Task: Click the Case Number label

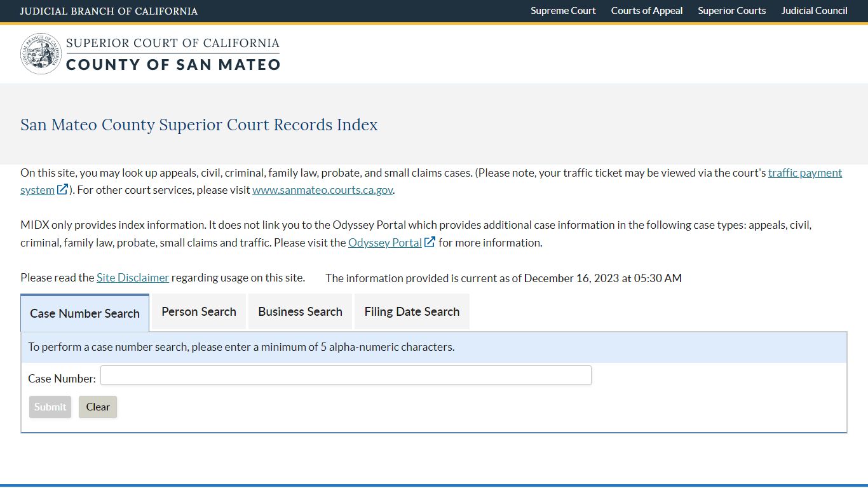Action: point(62,379)
